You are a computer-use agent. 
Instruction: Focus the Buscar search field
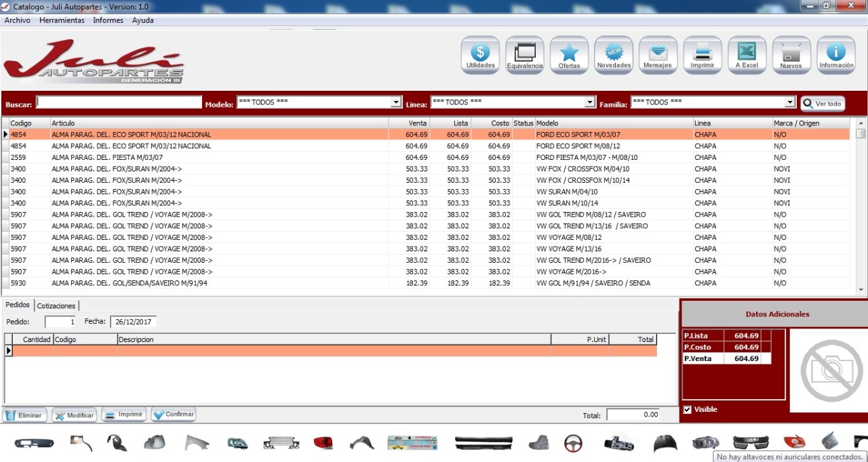(x=119, y=102)
